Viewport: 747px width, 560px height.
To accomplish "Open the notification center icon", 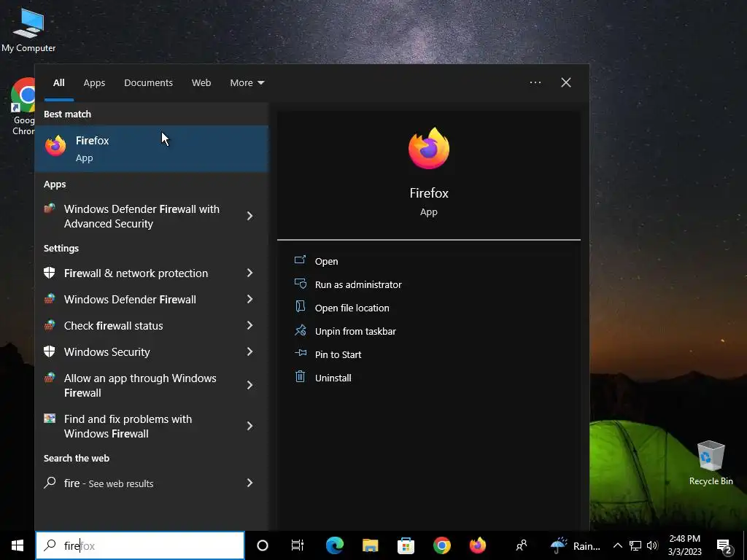I will pos(724,546).
